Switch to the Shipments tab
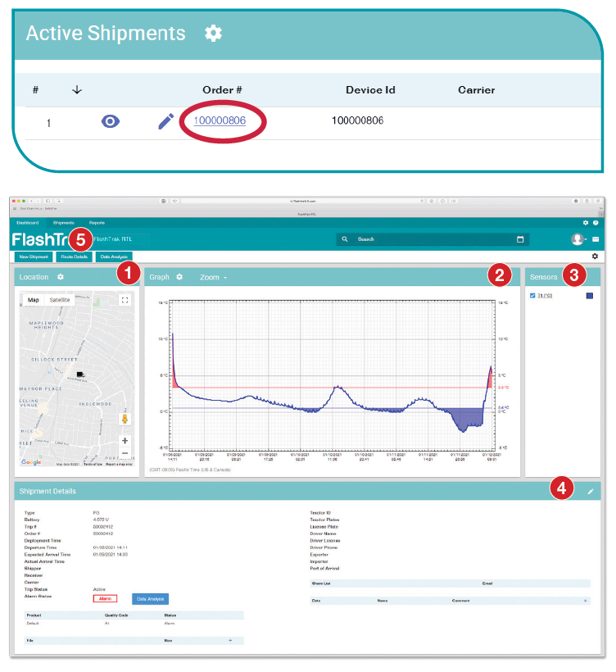 coord(63,223)
